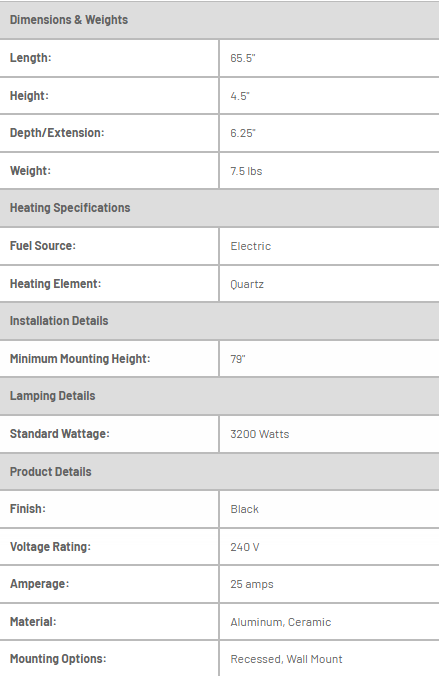Collapse the Heating Specifications section header
This screenshot has width=439, height=676.
220,208
